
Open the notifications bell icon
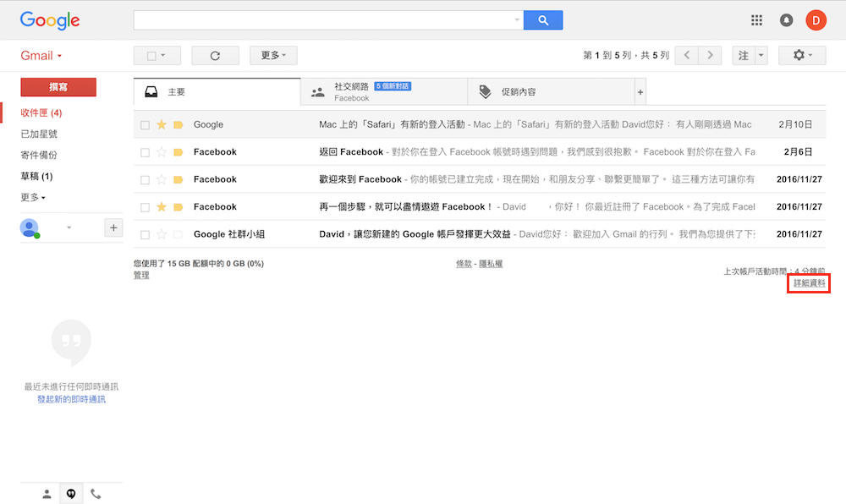pos(786,20)
